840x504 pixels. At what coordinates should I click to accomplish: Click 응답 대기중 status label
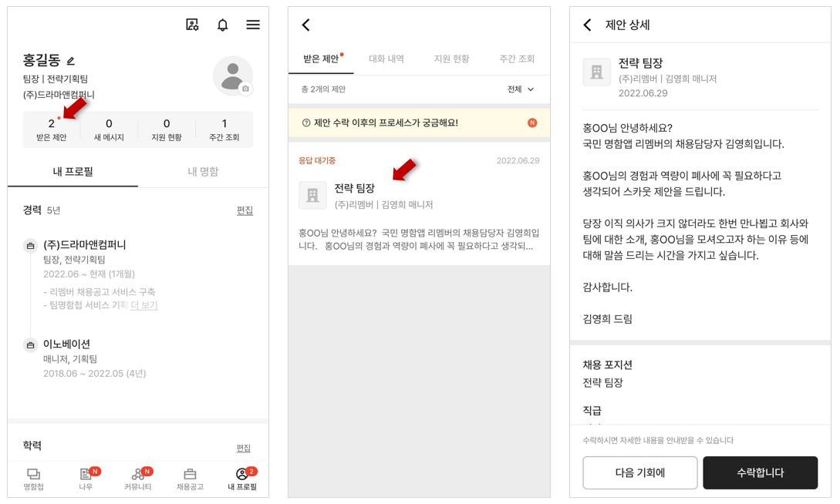[x=317, y=160]
